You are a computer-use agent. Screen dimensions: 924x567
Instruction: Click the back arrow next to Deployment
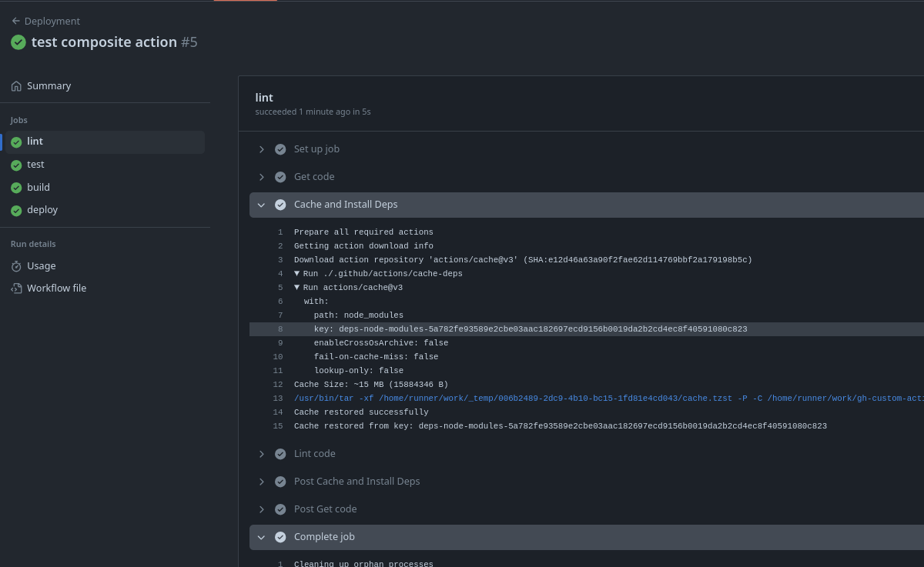click(15, 22)
